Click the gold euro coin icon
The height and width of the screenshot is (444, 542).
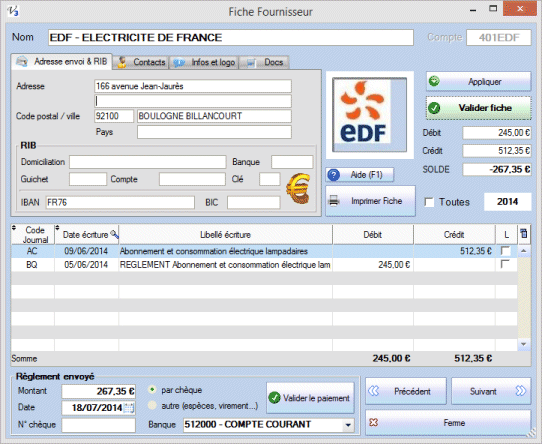click(298, 188)
